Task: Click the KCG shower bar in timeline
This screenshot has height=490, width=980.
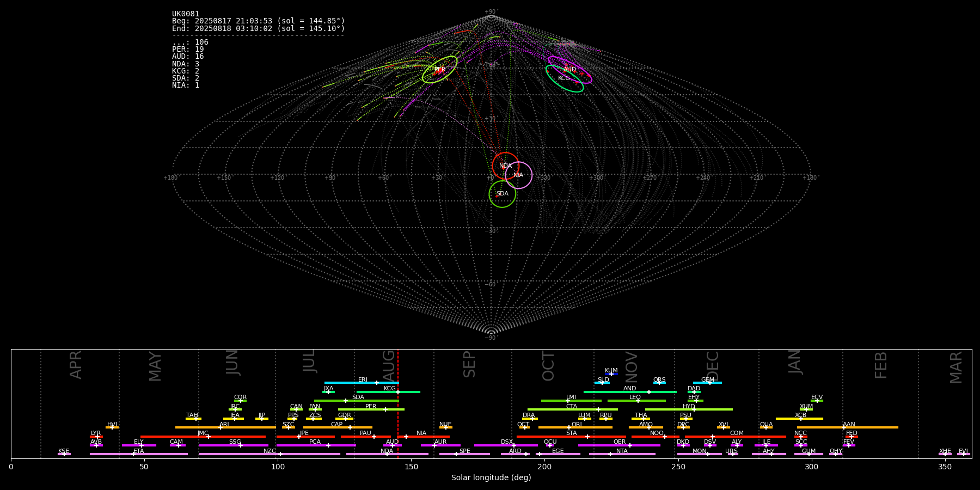Action: [x=388, y=391]
